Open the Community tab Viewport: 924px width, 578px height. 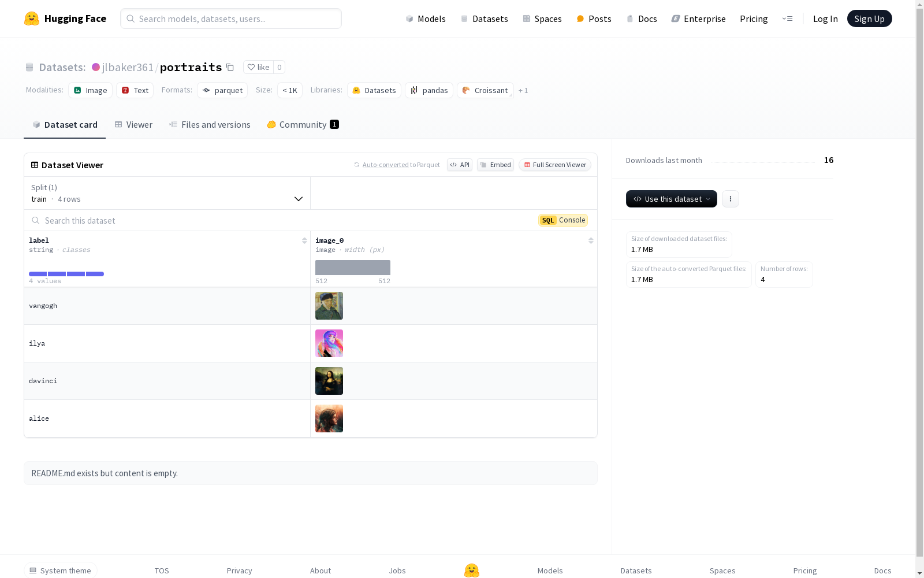click(303, 124)
